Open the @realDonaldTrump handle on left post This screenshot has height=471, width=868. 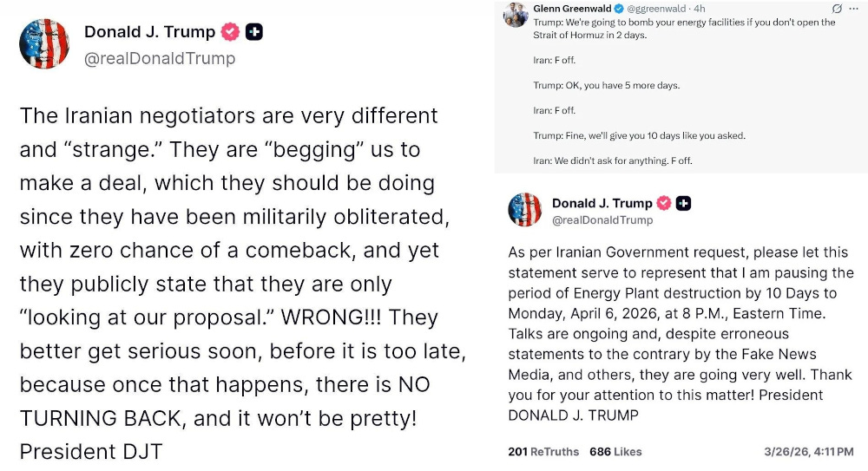pyautogui.click(x=160, y=58)
